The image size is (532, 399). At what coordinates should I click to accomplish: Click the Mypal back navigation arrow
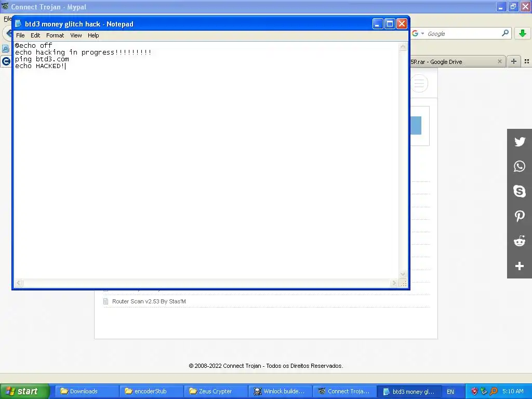pyautogui.click(x=7, y=33)
